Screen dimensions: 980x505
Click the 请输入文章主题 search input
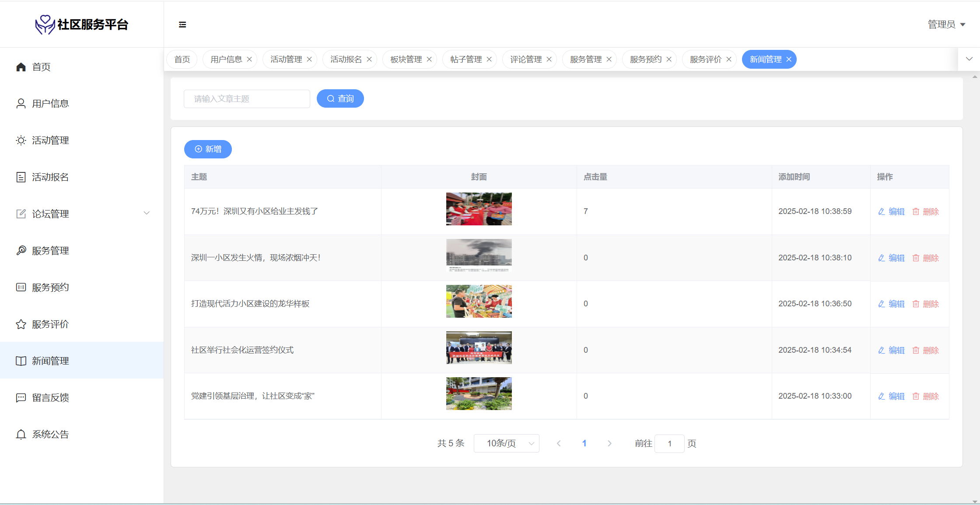(247, 99)
